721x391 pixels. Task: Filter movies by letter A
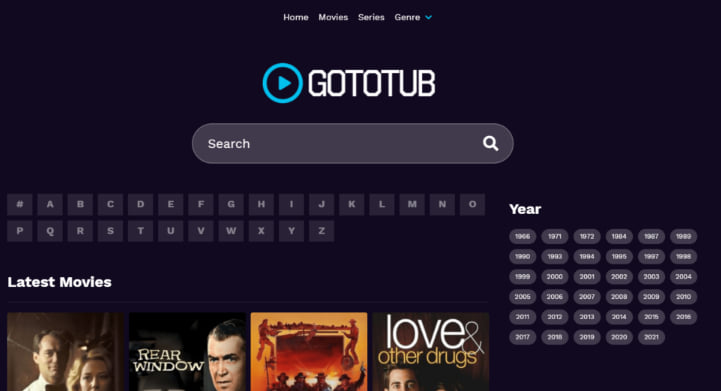(50, 204)
